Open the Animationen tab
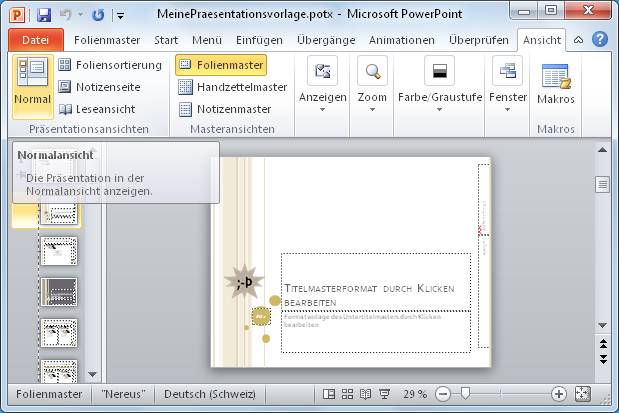619x413 pixels. (x=401, y=40)
